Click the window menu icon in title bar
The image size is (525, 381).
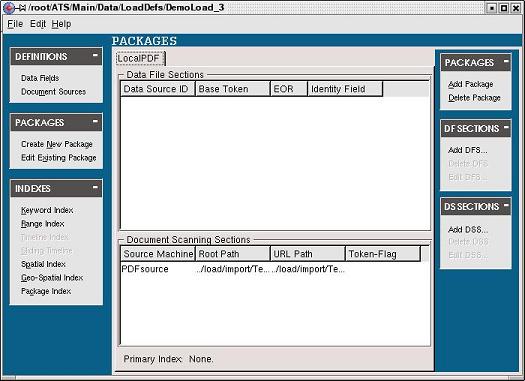9,8
